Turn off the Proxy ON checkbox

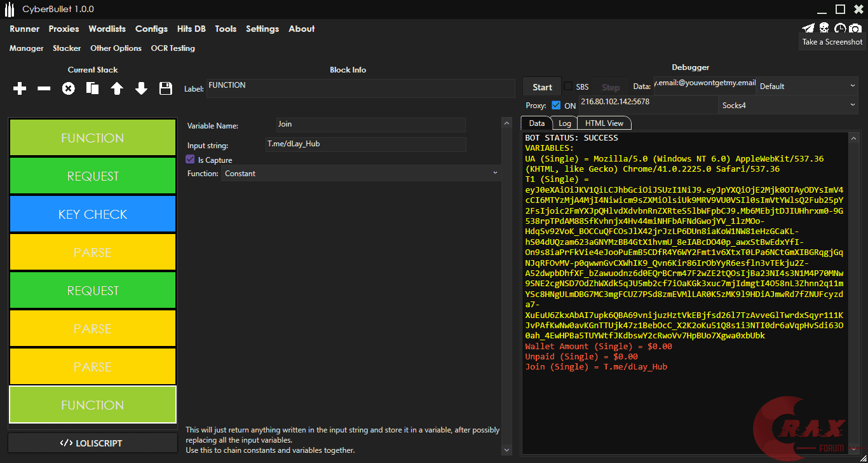tap(556, 106)
